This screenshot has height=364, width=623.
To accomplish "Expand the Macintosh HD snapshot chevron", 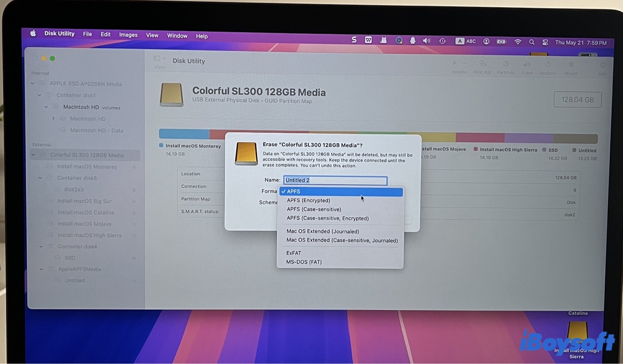I will click(x=53, y=119).
